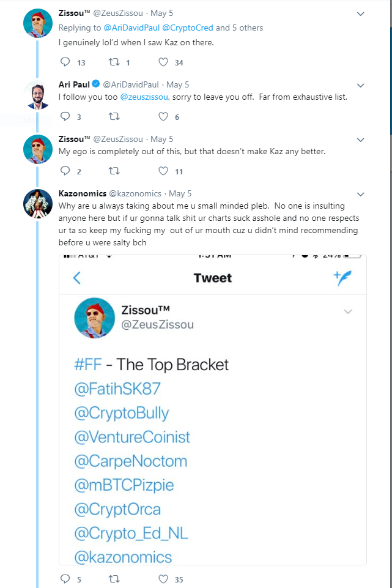
Task: Retweet Zissou's "genuinely lol'd" tweet
Action: coord(114,62)
